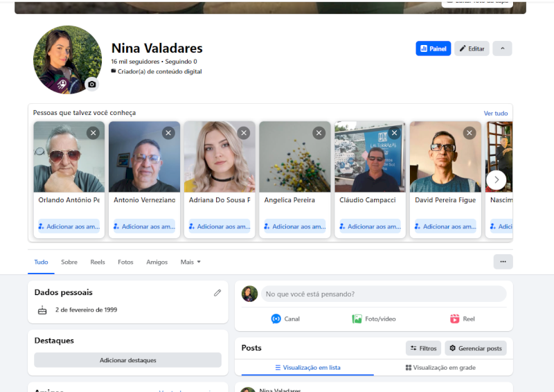Viewport: 554px width, 392px height.
Task: Switch to the Reels tab
Action: click(98, 262)
